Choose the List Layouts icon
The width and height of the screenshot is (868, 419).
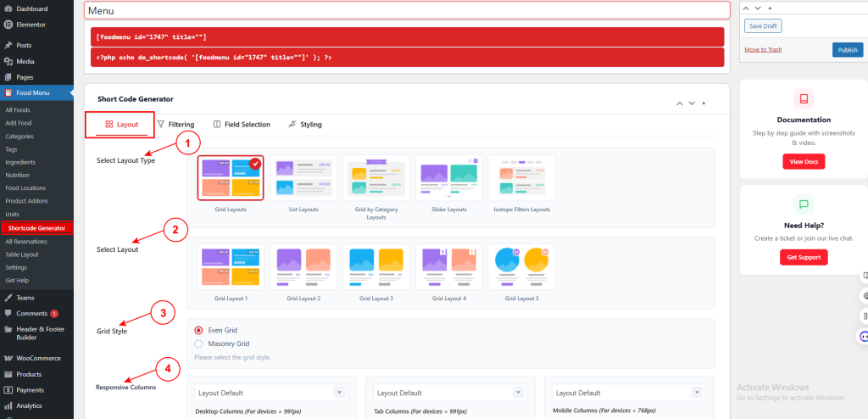[303, 178]
